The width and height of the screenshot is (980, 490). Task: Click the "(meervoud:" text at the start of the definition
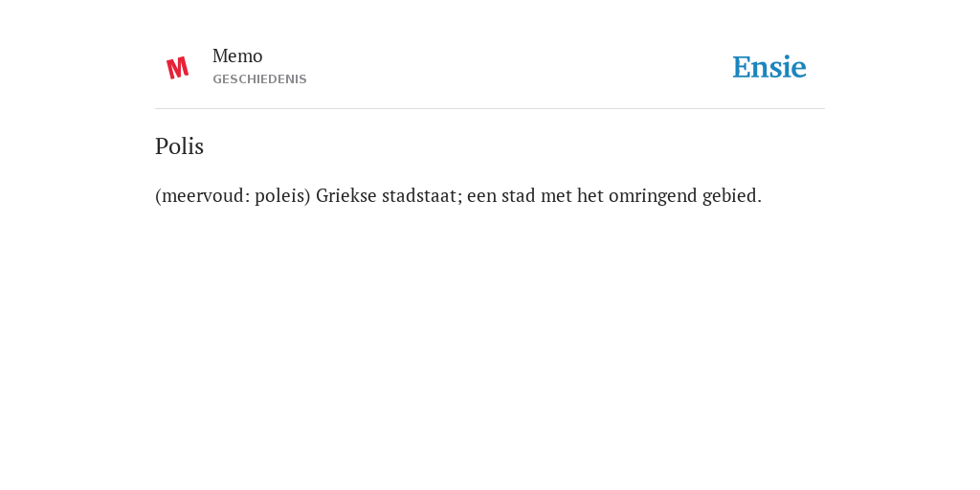203,196
